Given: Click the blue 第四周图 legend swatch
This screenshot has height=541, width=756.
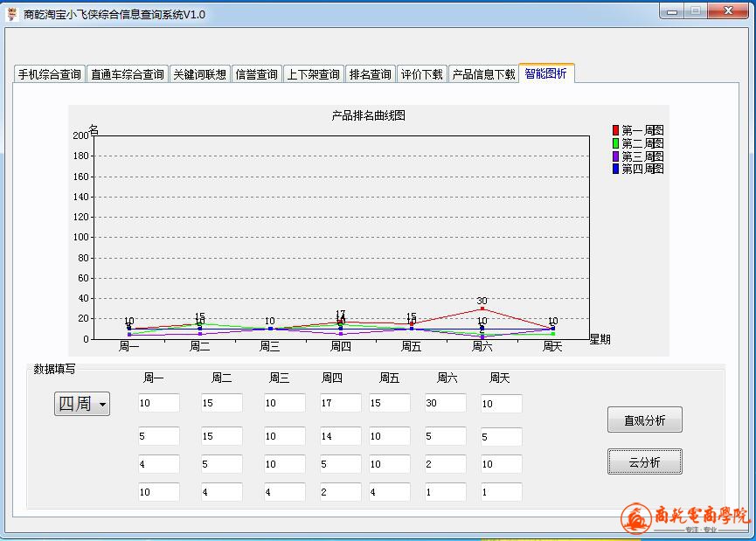Looking at the screenshot, I should (615, 169).
